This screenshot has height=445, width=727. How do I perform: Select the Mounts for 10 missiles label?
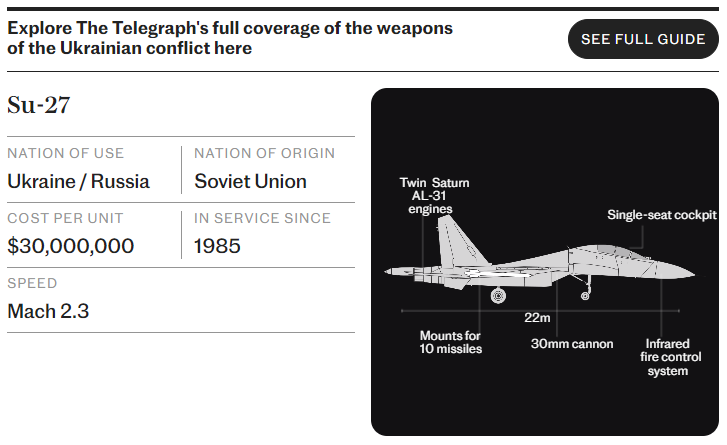450,342
